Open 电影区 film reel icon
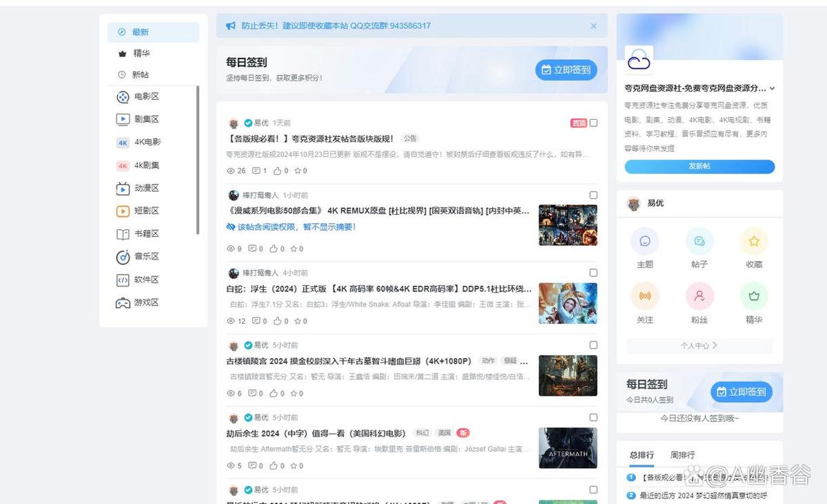Viewport: 827px width, 504px height. (123, 97)
